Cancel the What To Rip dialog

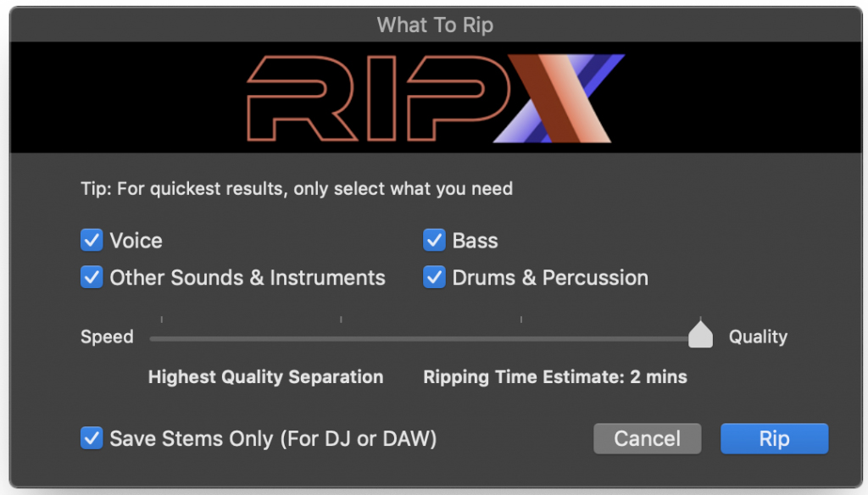(x=647, y=438)
